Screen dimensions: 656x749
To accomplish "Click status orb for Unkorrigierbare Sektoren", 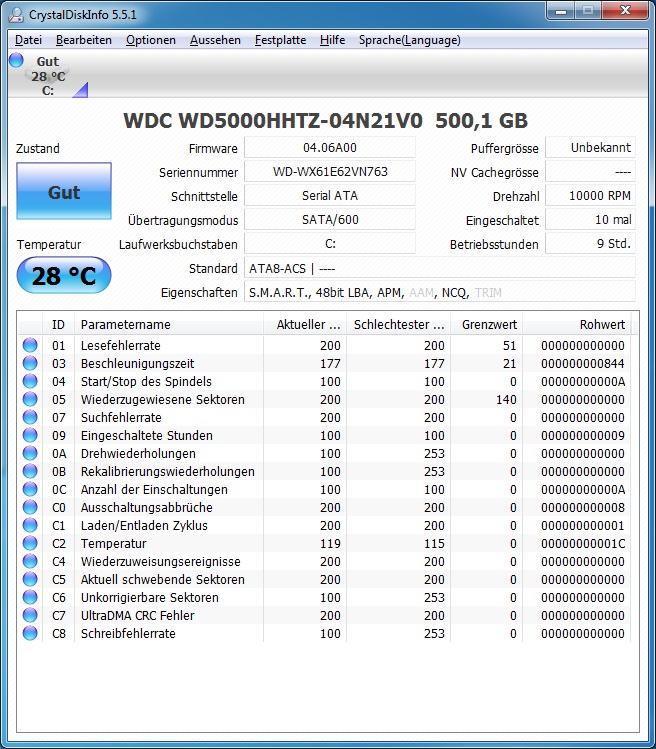I will 30,597.
